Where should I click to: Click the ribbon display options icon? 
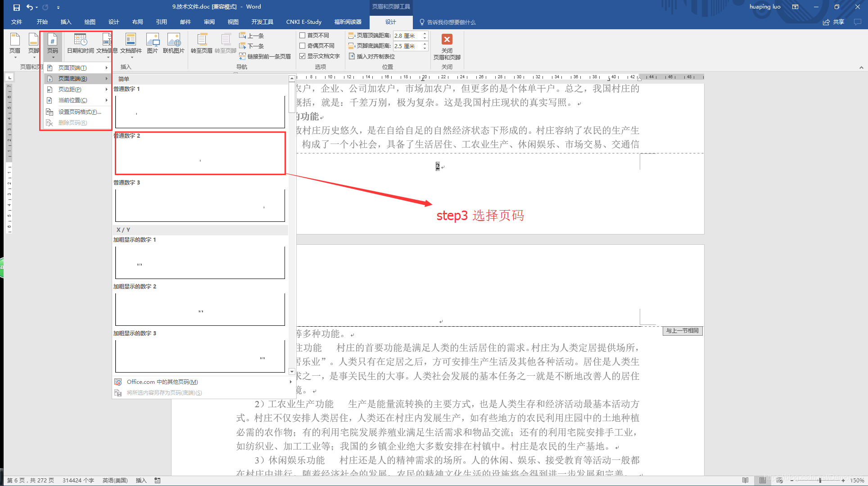tap(796, 7)
